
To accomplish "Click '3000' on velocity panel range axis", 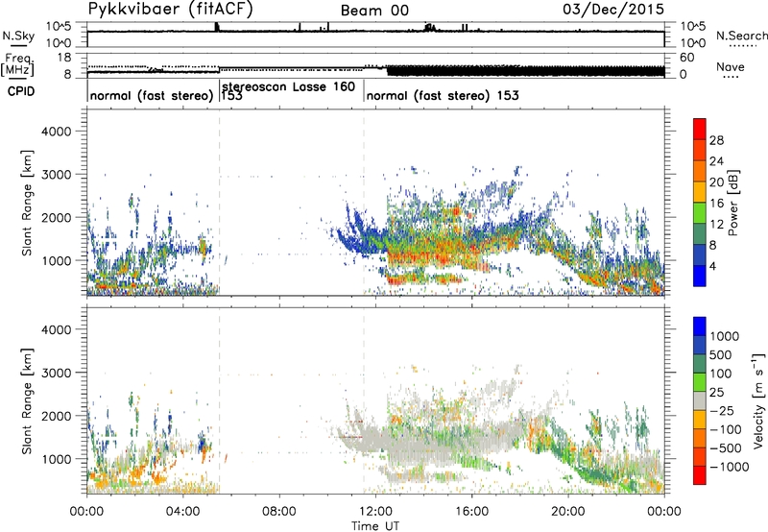I will (57, 373).
